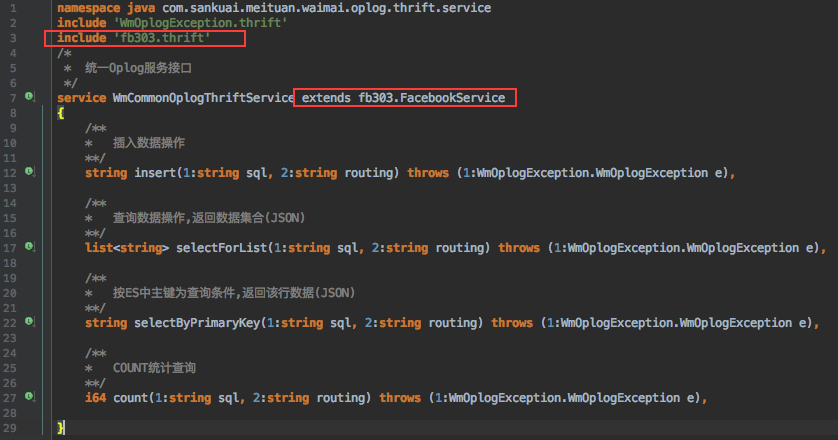
Task: Click the 'throws' keyword on the selectByPrimaryKey line
Action: click(512, 322)
